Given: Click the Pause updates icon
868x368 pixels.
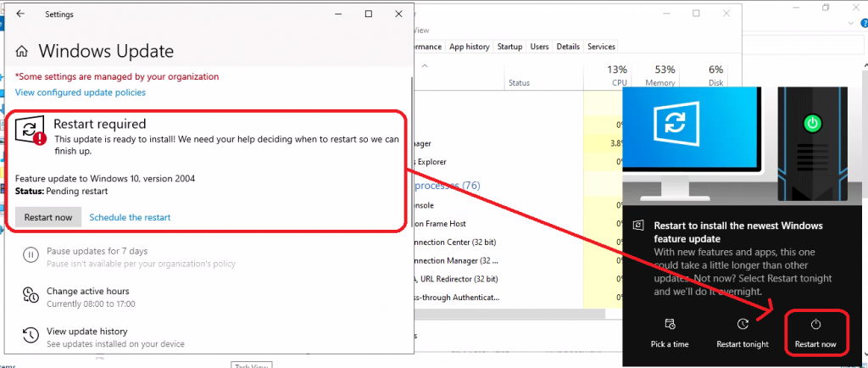Looking at the screenshot, I should coord(31,255).
